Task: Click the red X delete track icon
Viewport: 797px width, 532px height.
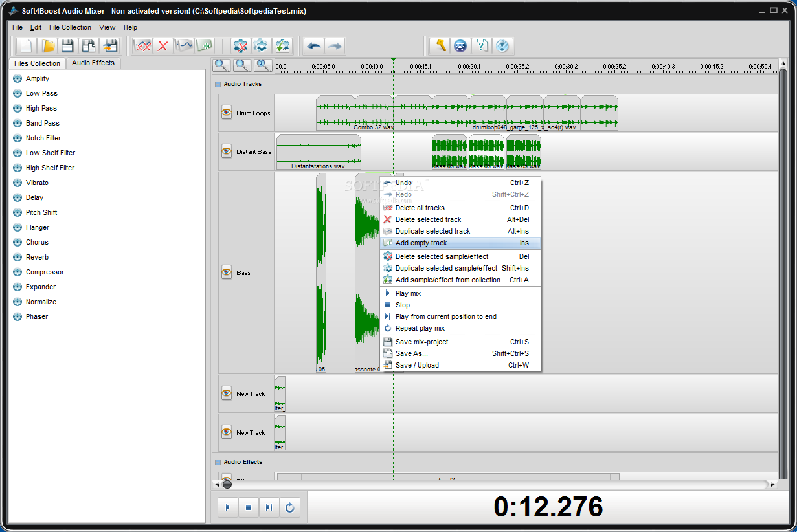Action: 163,46
